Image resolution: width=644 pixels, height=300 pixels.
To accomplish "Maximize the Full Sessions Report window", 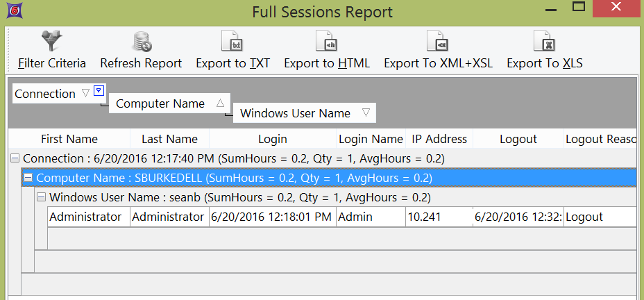I will pos(578,9).
